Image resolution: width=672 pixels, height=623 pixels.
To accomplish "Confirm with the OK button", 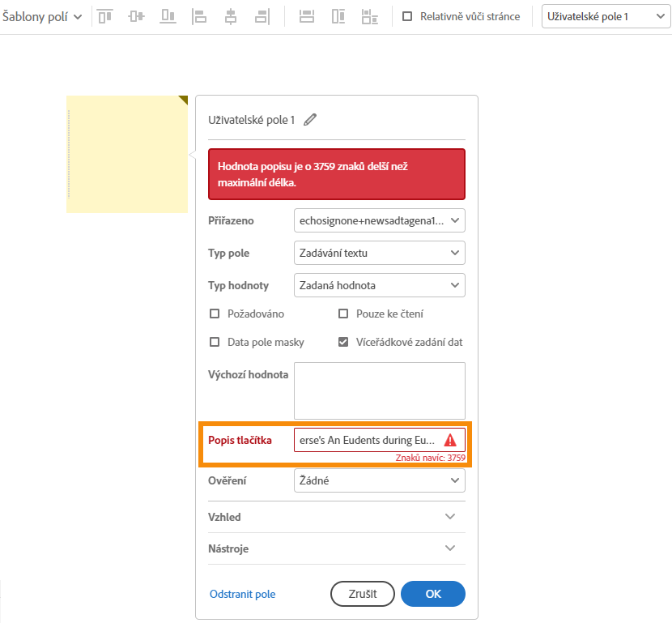I will (x=433, y=594).
